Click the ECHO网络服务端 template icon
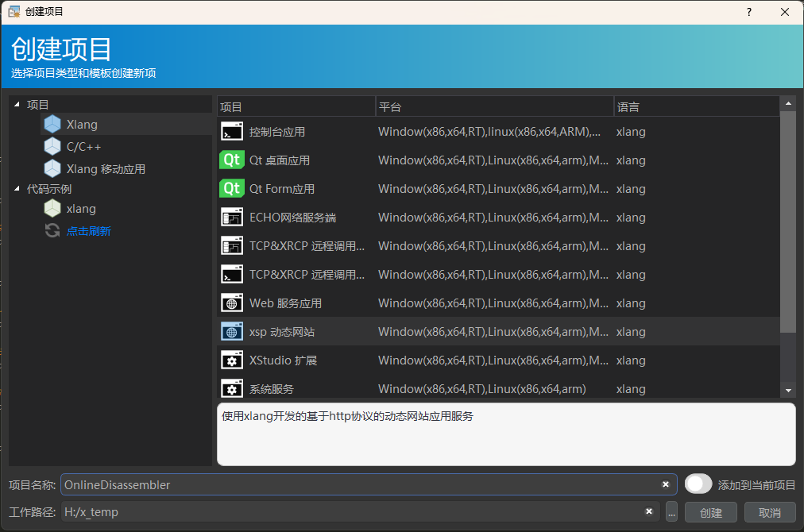The image size is (804, 532). pyautogui.click(x=232, y=218)
